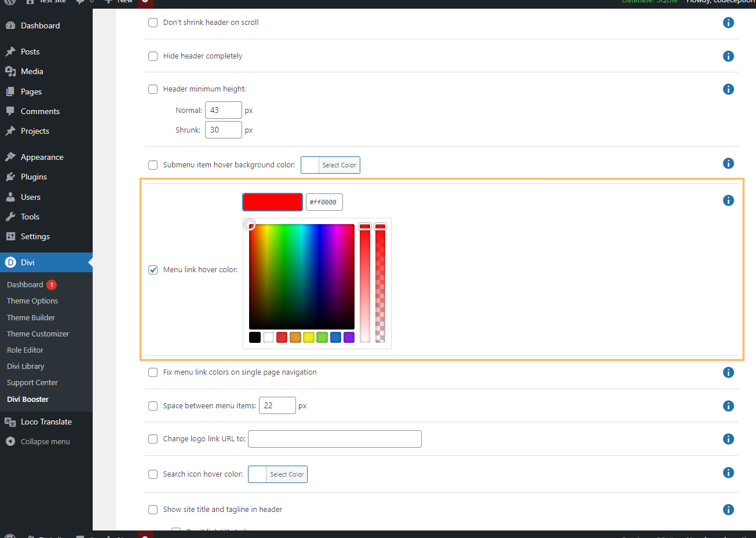Click the red current color button
756x538 pixels.
point(272,202)
